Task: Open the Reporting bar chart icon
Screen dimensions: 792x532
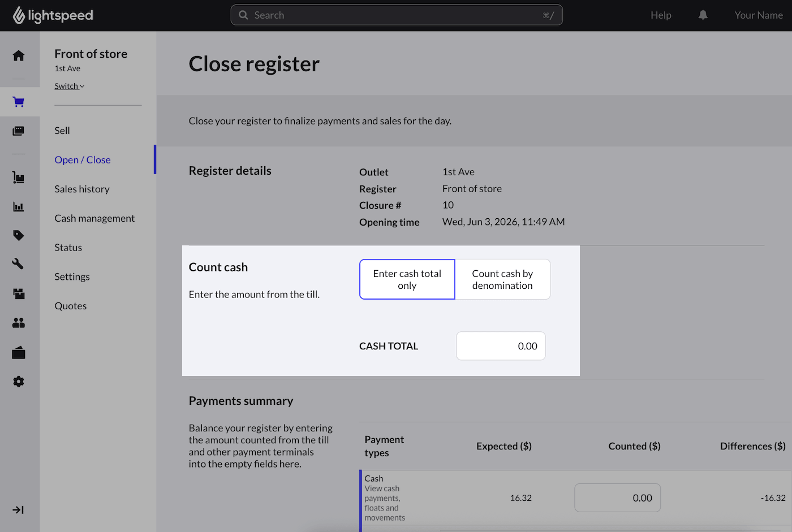Action: point(19,207)
